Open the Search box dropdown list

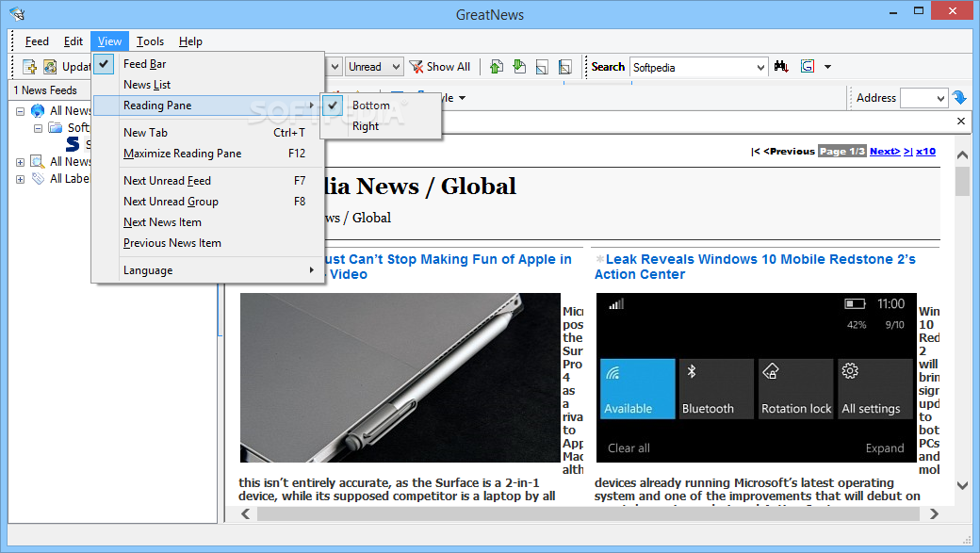760,67
